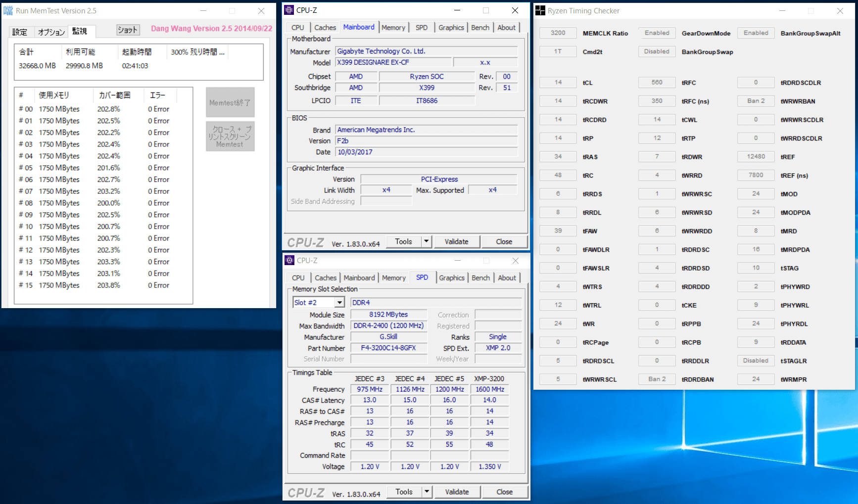
Task: Click Validate button in lower CPU-Z
Action: click(x=457, y=492)
